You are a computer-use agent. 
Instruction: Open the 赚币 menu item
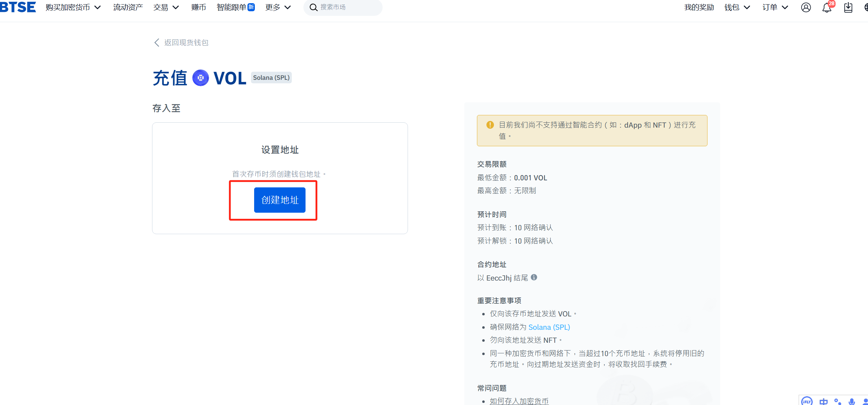click(199, 7)
